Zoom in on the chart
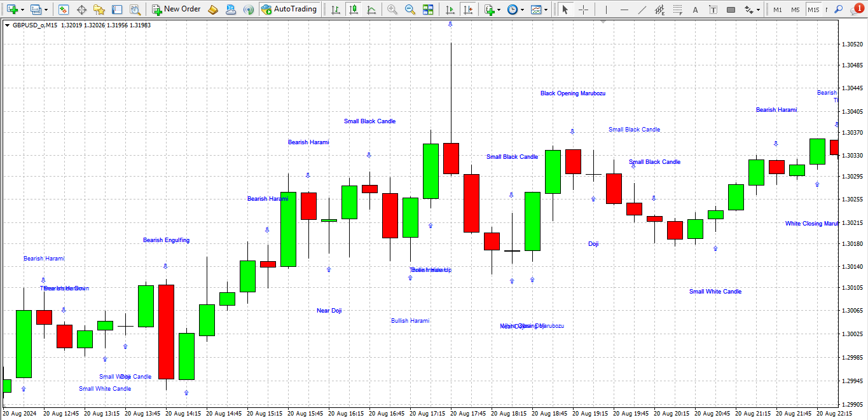This screenshot has width=868, height=420. (392, 10)
